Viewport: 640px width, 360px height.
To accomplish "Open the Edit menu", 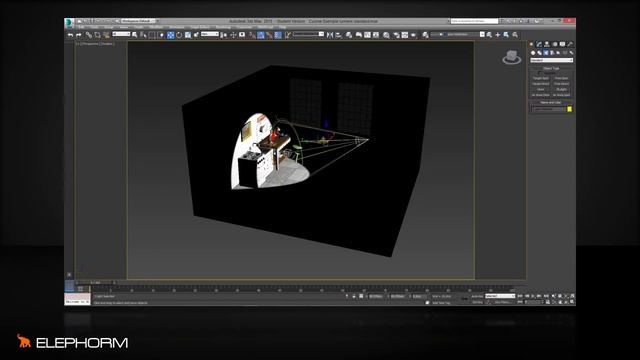I will [81, 27].
